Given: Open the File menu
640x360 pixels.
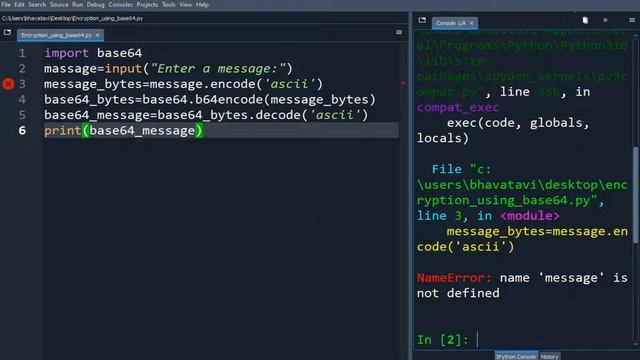Looking at the screenshot, I should (x=6, y=4).
